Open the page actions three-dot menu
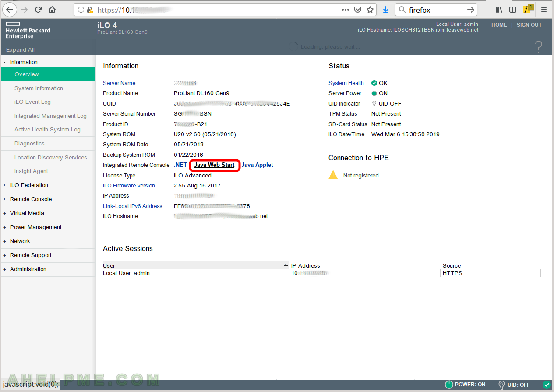 (346, 10)
